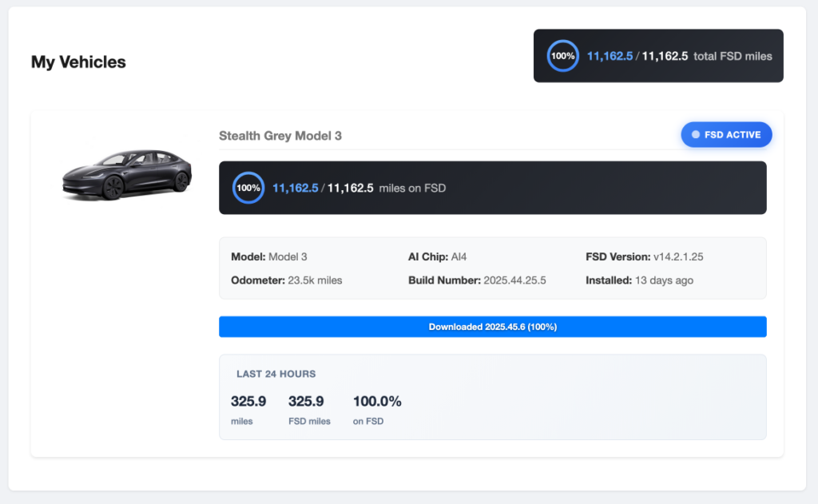
Task: Click the FSD ACTIVE status badge
Action: 726,135
